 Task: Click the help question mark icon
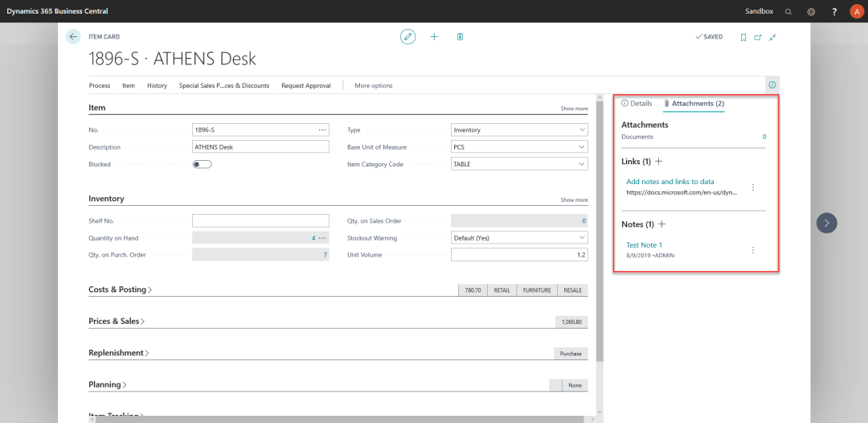tap(835, 11)
